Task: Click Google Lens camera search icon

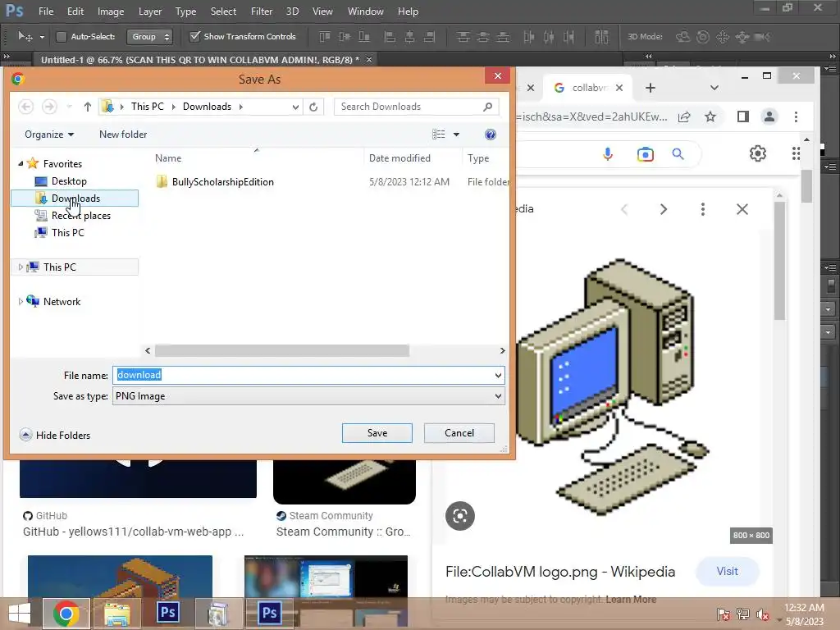Action: click(645, 154)
